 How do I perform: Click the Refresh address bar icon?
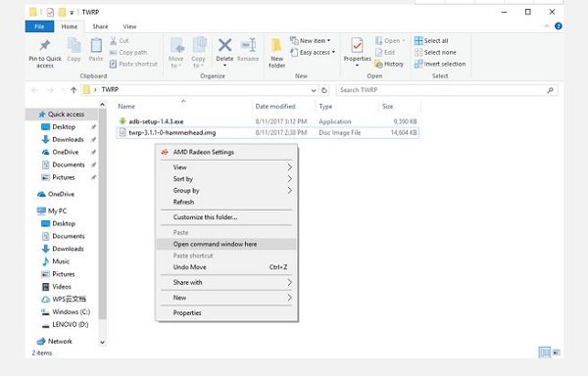coord(324,90)
